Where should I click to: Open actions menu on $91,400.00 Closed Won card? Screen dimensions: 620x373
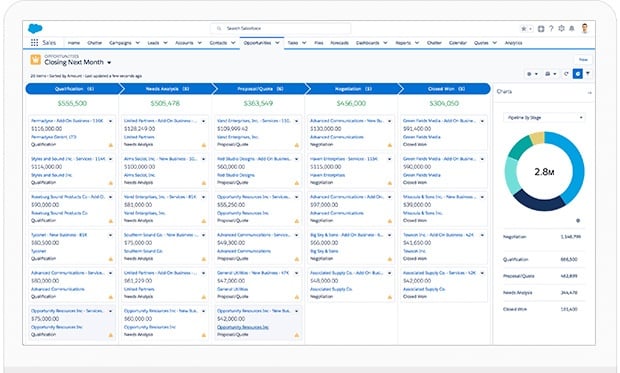coord(482,121)
